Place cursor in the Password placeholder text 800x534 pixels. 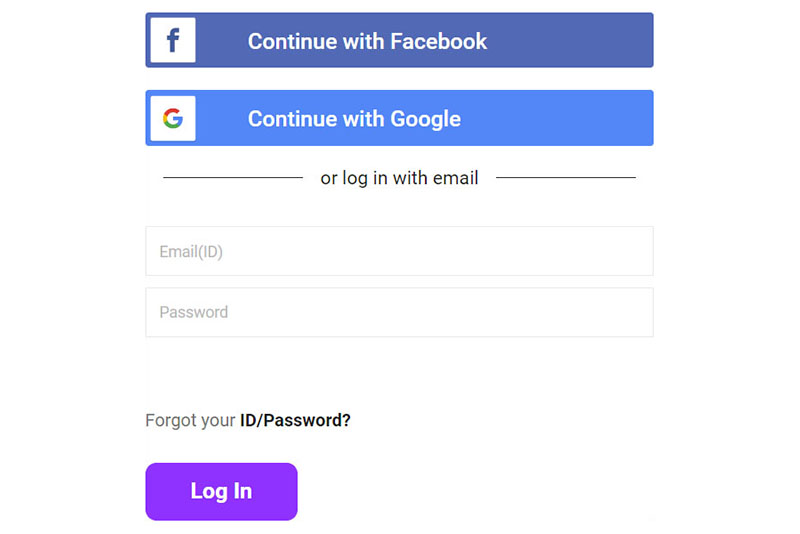pos(193,312)
